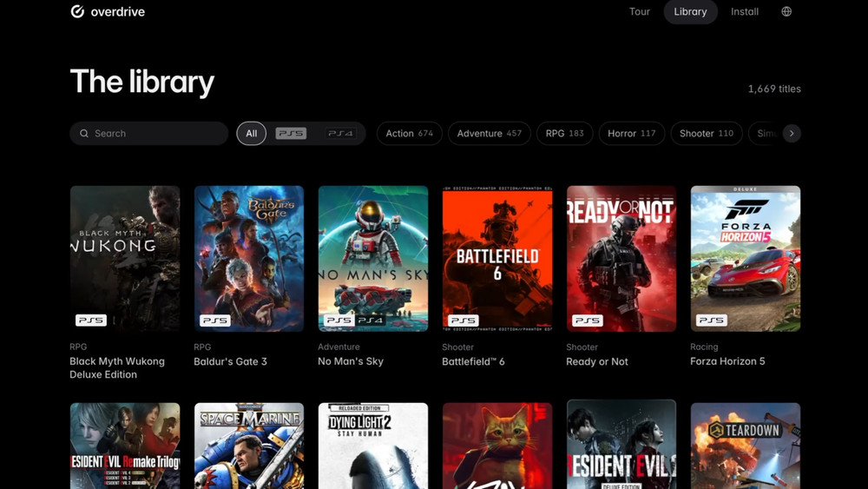Viewport: 868px width, 489px height.
Task: Open Resident Evil 2 Deluxe cover
Action: pos(621,445)
